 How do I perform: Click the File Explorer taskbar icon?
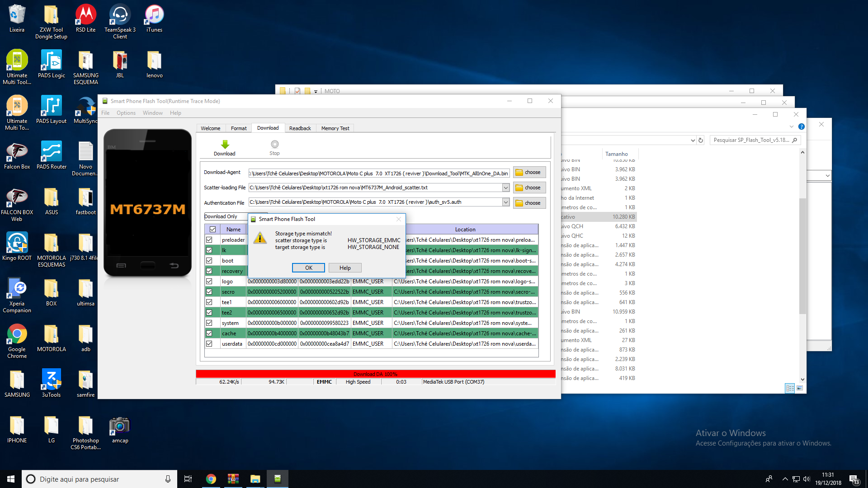255,479
